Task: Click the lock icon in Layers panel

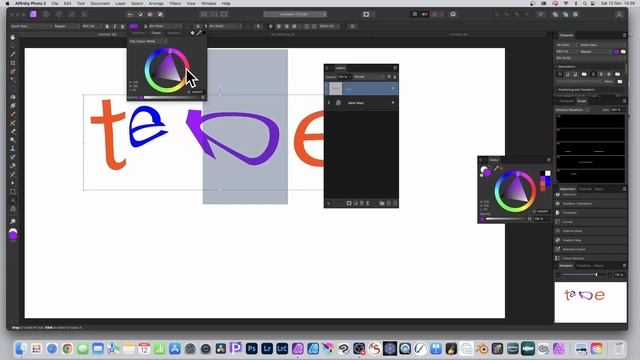Action: click(395, 77)
